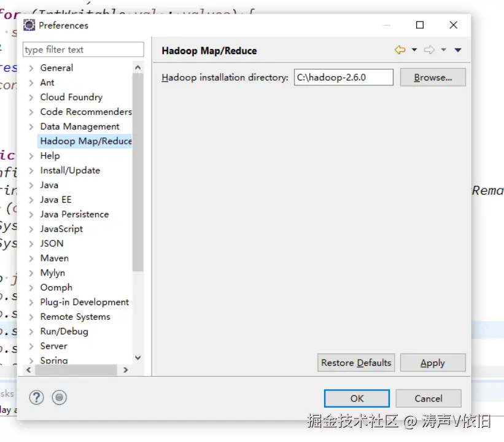Open the back history dropdown arrow
Viewport: 504px width, 442px height.
click(x=414, y=50)
